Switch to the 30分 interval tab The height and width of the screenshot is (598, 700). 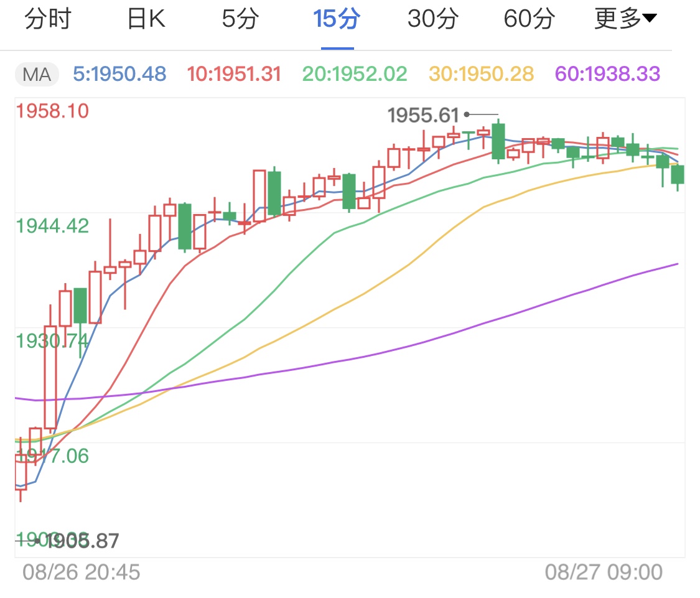432,19
